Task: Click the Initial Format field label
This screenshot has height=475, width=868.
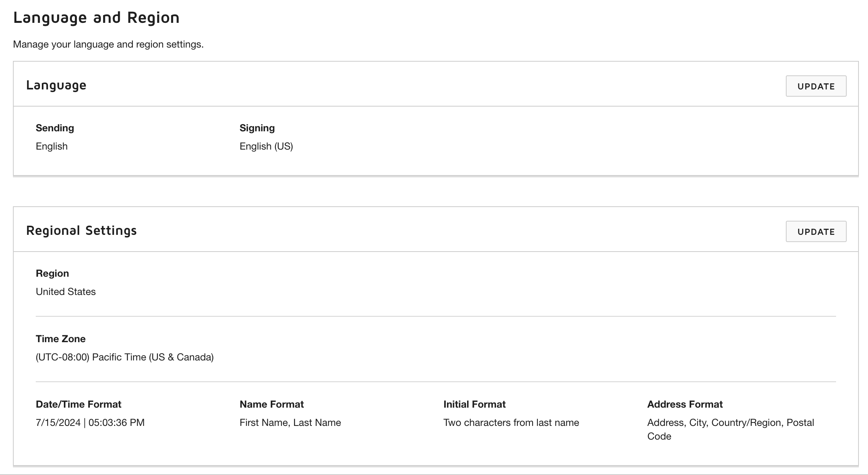Action: [474, 404]
